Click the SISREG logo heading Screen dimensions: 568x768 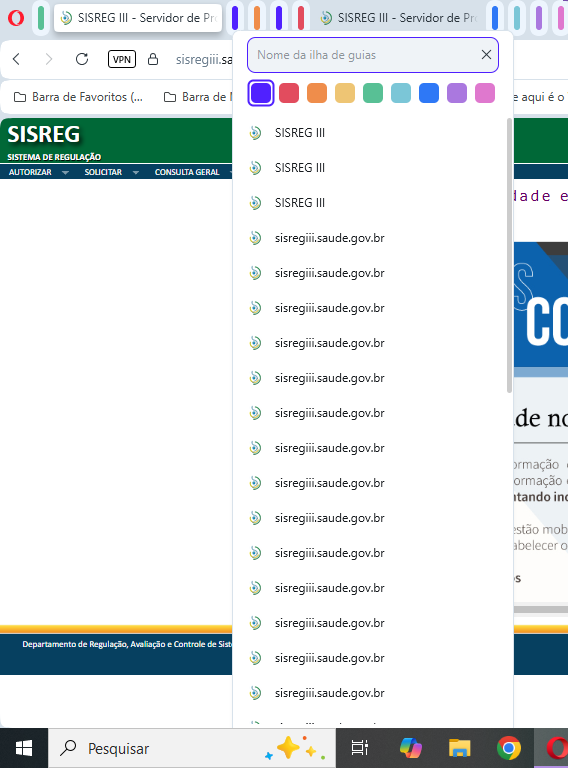click(44, 134)
